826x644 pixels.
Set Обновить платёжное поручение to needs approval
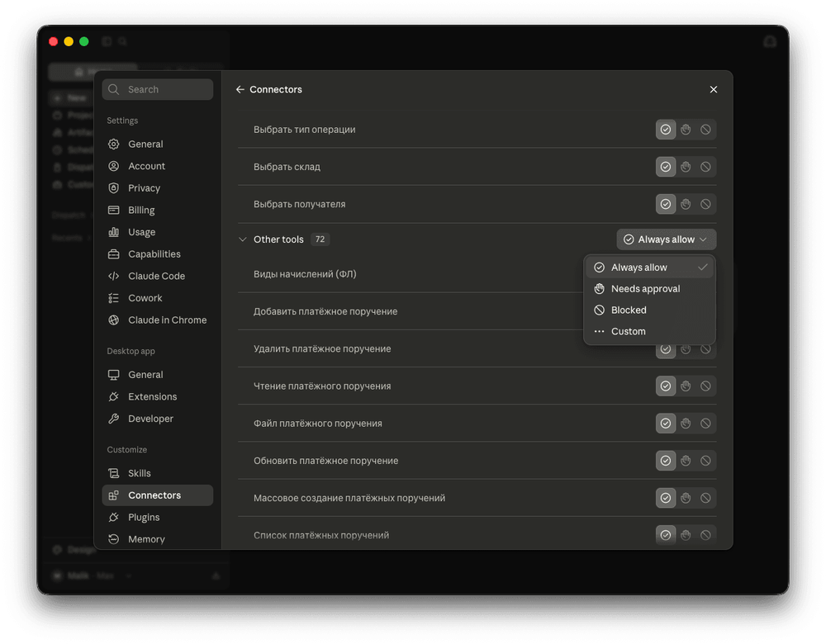click(686, 461)
